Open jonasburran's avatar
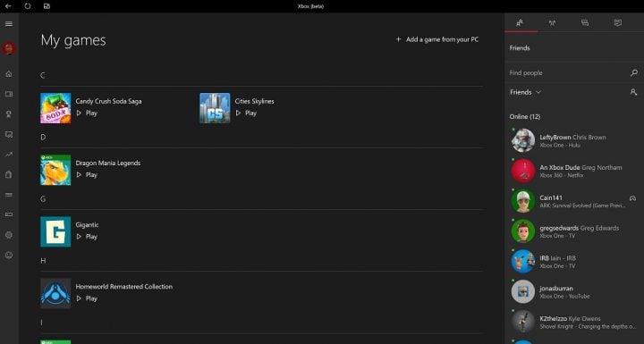 (x=523, y=291)
